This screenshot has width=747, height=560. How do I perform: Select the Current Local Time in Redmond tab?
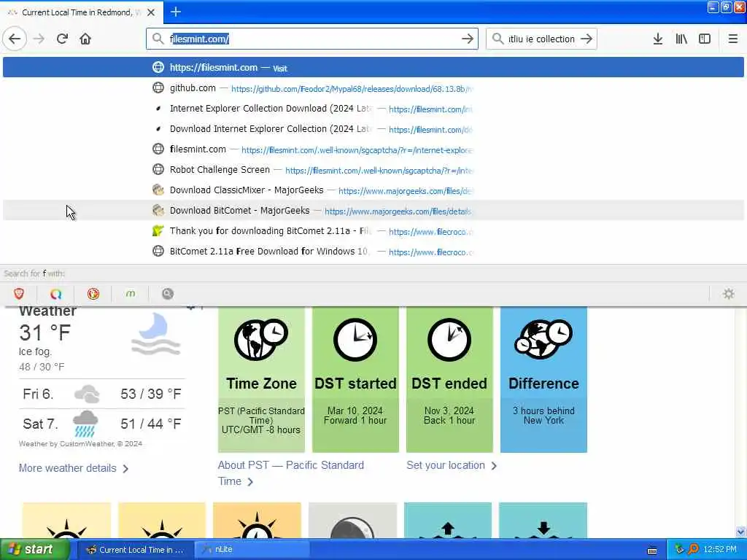pos(81,12)
